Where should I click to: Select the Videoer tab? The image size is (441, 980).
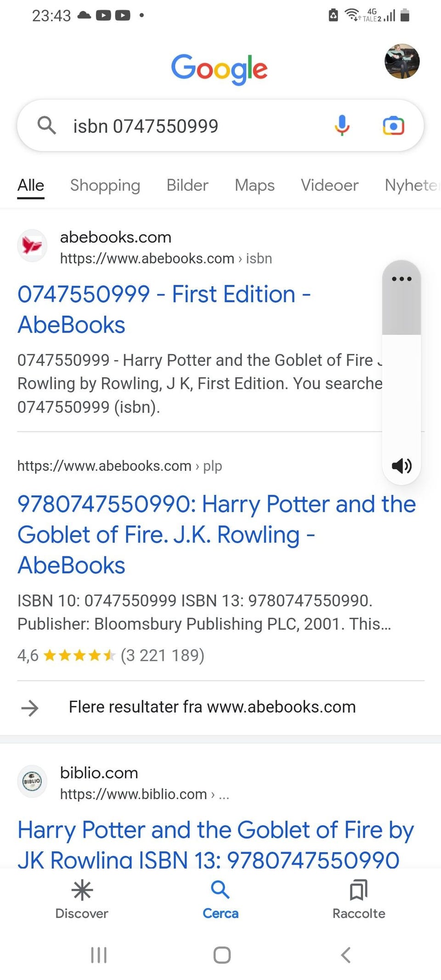[329, 185]
